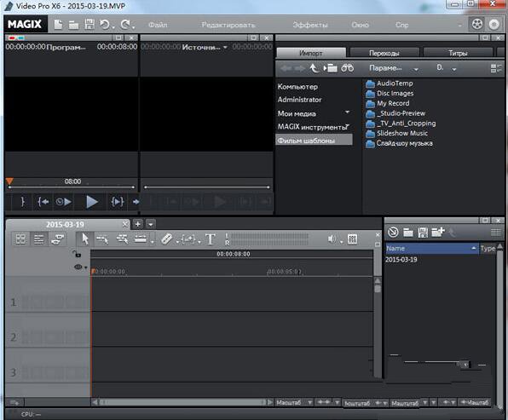This screenshot has height=420, width=508.
Task: Click the insert mode icon in timeline toolbar
Action: click(141, 239)
